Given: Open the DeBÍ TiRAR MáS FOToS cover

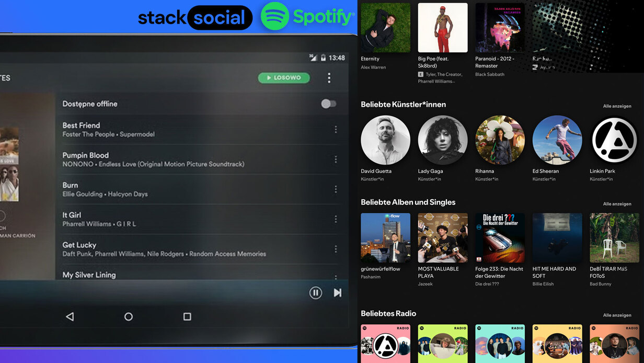Looking at the screenshot, I should click(615, 237).
